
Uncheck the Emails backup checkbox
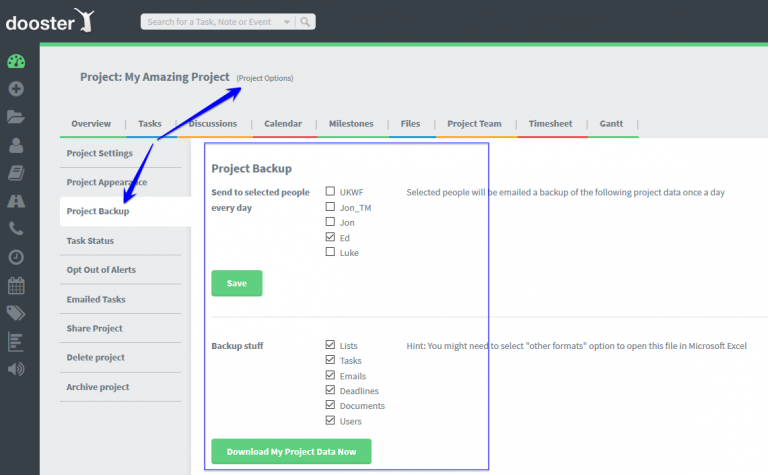(330, 375)
